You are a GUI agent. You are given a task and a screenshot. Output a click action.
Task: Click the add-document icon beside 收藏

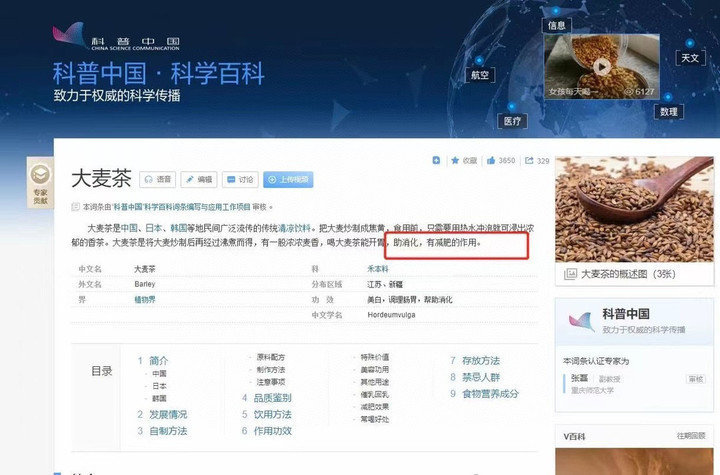point(436,160)
